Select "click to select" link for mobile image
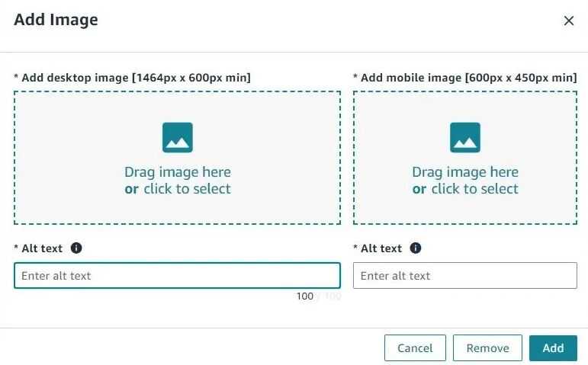 474,189
